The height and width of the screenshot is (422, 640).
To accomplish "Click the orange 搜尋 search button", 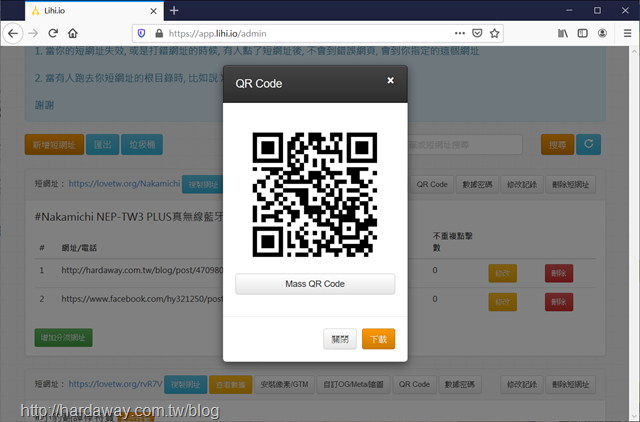I will tap(558, 145).
